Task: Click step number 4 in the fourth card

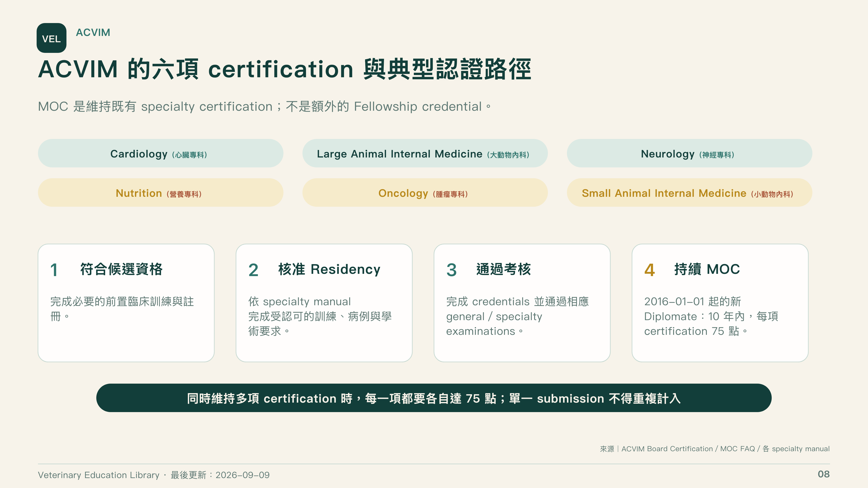Action: tap(649, 270)
